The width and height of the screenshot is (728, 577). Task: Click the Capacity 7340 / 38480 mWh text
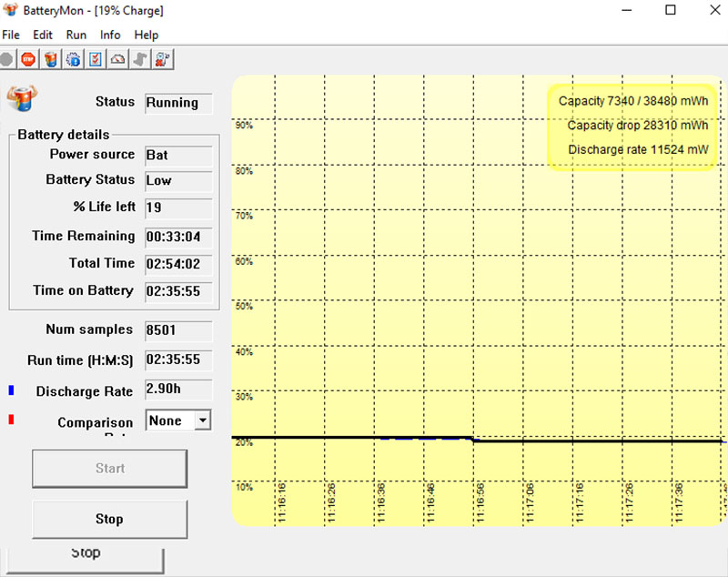click(x=633, y=101)
